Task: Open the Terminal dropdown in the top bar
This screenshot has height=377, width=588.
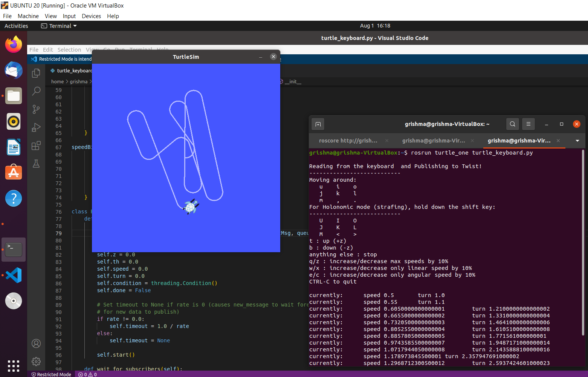Action: [x=59, y=26]
